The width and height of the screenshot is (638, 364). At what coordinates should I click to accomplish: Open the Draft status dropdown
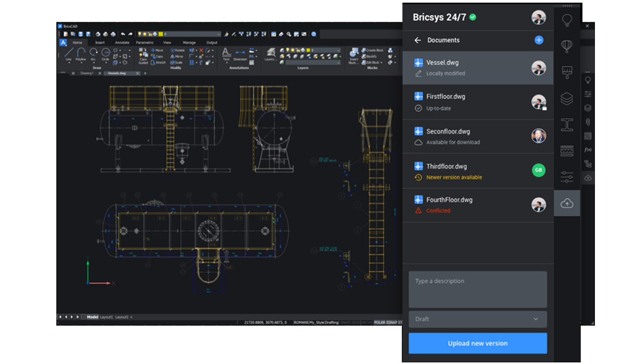point(477,319)
